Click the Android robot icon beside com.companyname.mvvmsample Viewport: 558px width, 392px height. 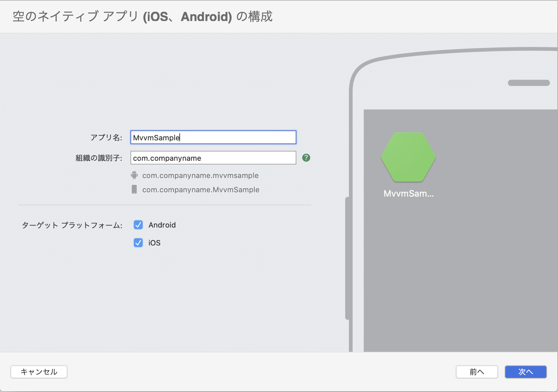134,175
